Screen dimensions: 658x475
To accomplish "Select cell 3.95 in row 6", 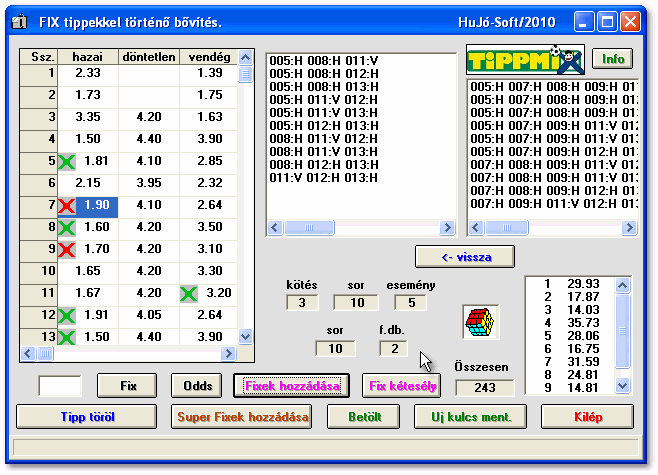I will pyautogui.click(x=149, y=183).
